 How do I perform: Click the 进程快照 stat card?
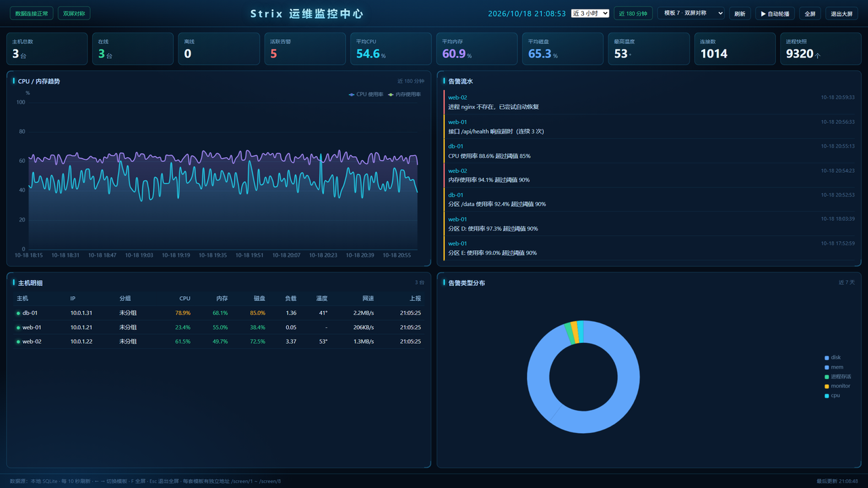pos(821,49)
